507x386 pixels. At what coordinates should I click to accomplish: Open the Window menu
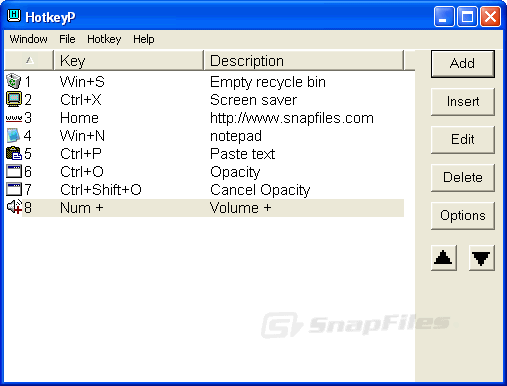tap(28, 39)
